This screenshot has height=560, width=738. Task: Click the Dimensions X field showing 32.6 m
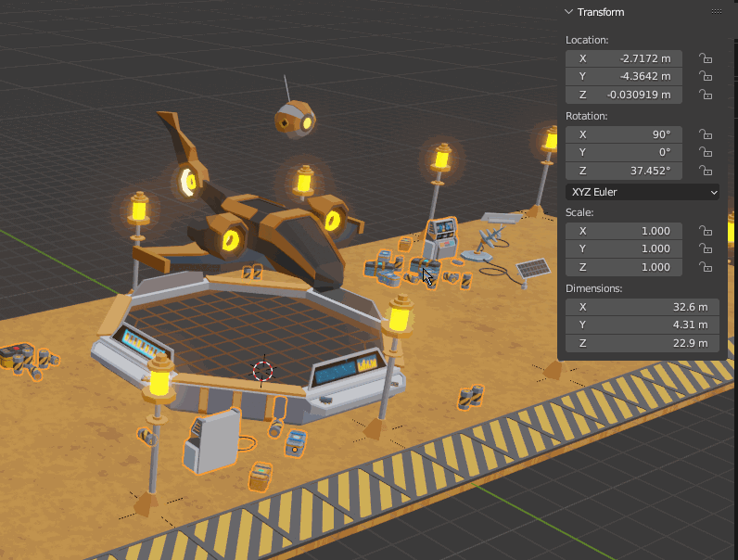click(642, 307)
